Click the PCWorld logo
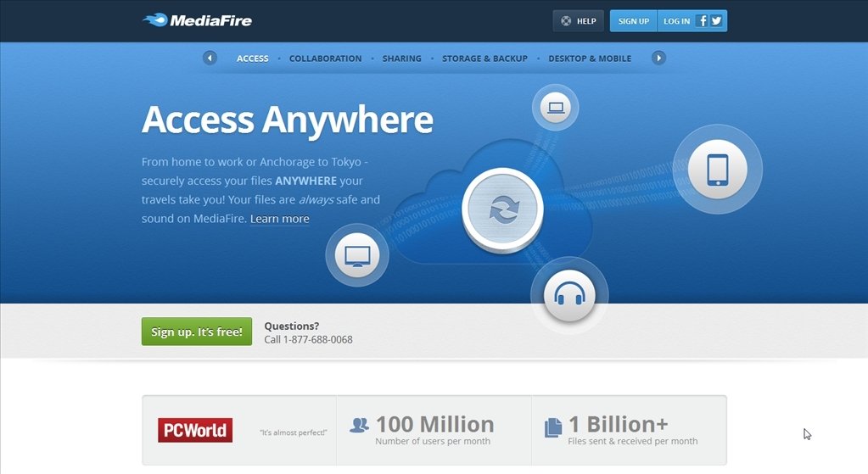This screenshot has width=868, height=474. (195, 430)
